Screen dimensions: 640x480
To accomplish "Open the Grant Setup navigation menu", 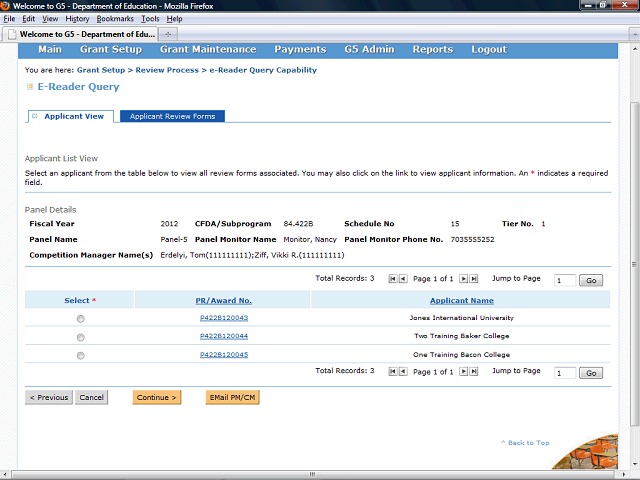I will click(110, 50).
